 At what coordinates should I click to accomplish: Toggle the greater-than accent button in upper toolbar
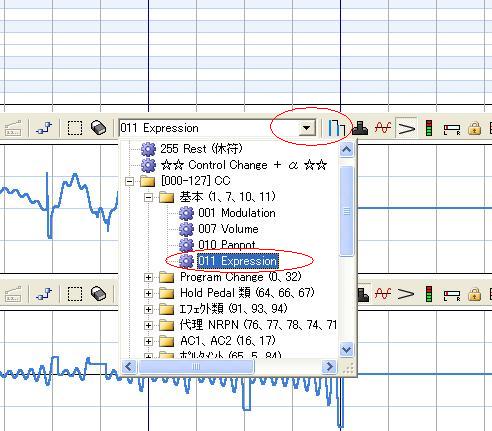pyautogui.click(x=406, y=128)
